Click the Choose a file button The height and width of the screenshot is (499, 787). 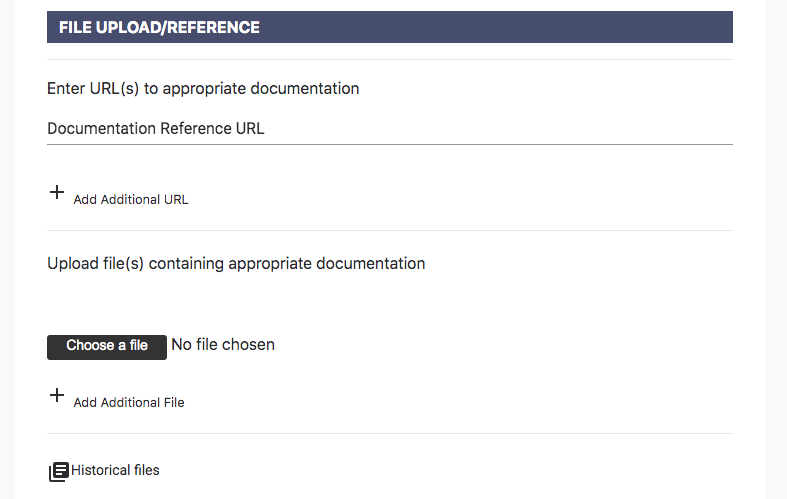click(x=107, y=347)
